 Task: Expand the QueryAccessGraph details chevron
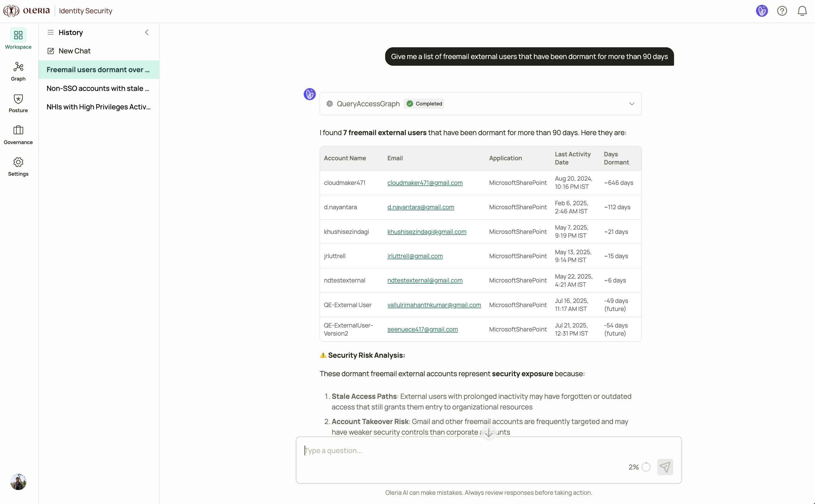(x=632, y=104)
